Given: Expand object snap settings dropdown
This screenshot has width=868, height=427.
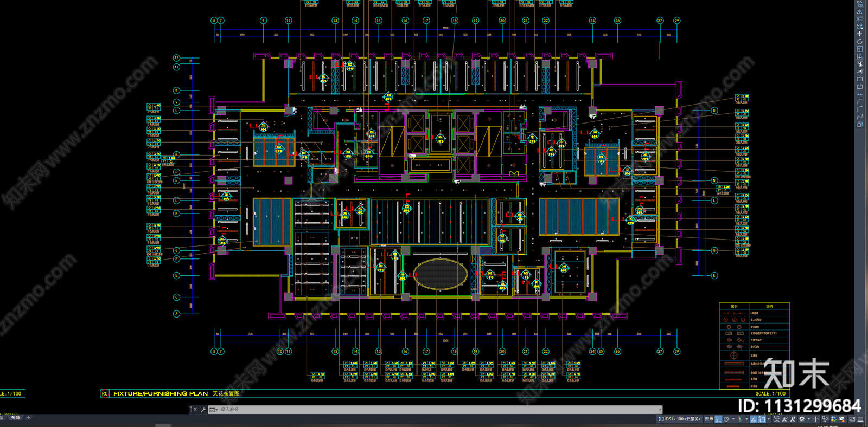Looking at the screenshot, I should coord(769,419).
